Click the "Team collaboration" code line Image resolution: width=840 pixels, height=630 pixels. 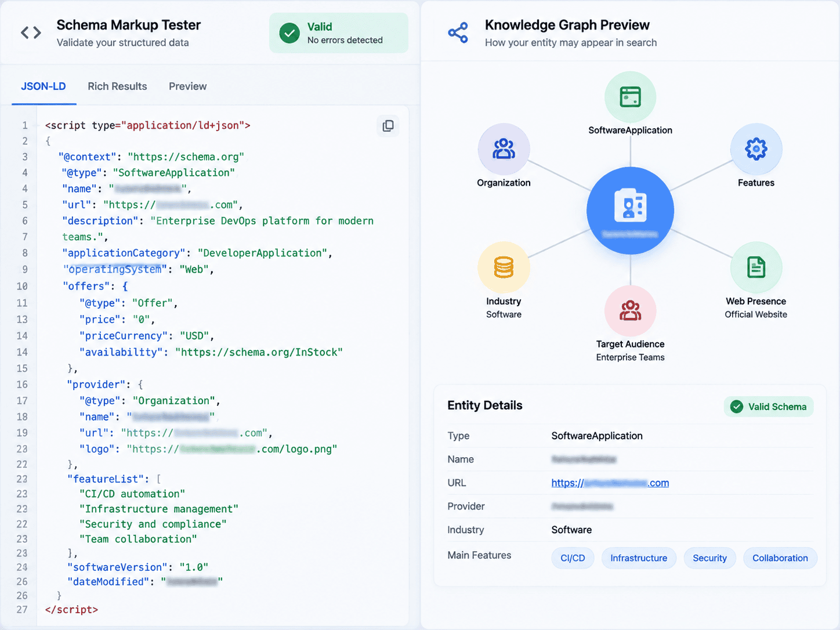[x=138, y=539]
